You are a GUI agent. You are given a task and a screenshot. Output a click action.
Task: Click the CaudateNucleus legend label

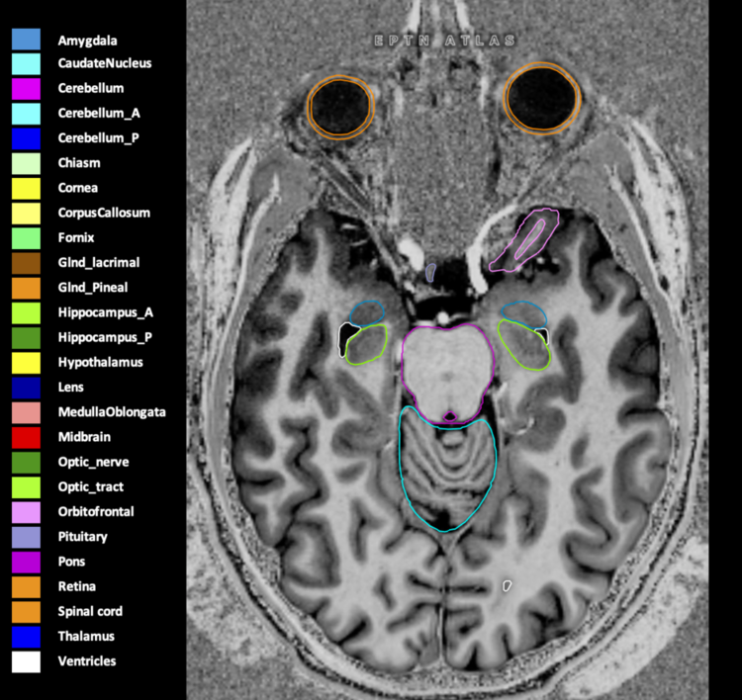point(104,63)
